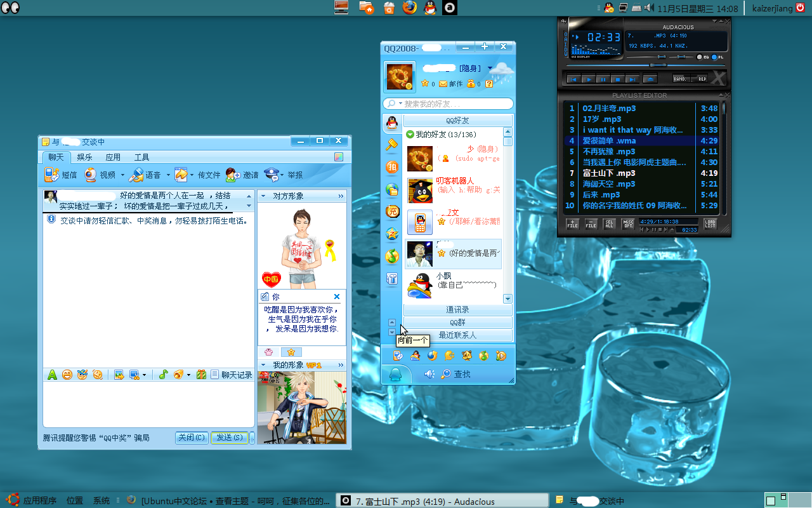Open the QQ mail envelope icon
Image resolution: width=812 pixels, height=508 pixels.
click(x=443, y=84)
